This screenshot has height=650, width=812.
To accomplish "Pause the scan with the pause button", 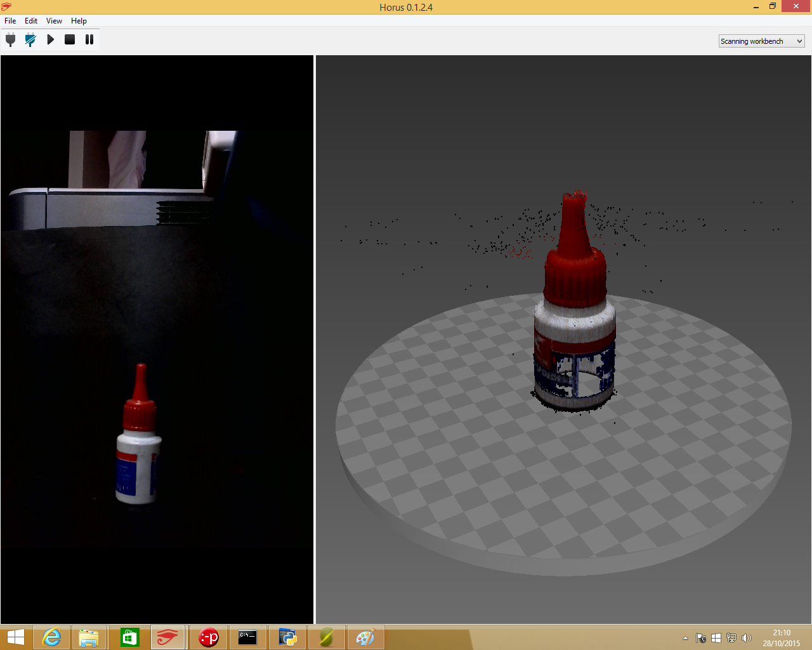I will click(89, 39).
